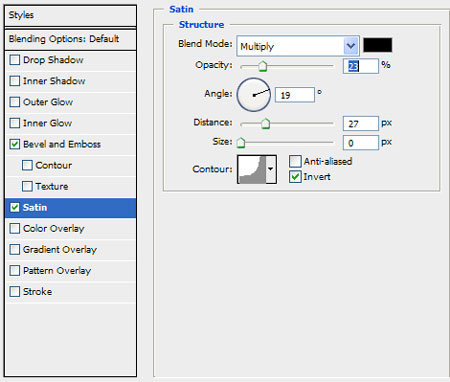
Task: Tick the Inner Glow checkbox
Action: tap(15, 123)
